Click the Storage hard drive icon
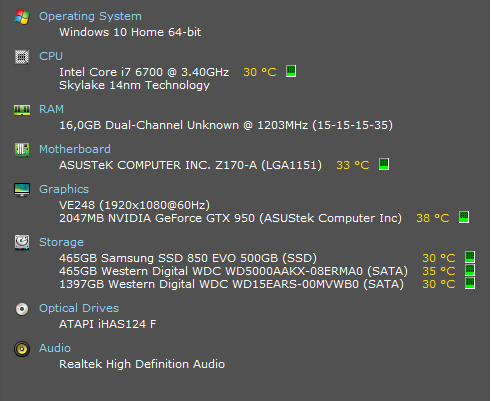 click(22, 242)
